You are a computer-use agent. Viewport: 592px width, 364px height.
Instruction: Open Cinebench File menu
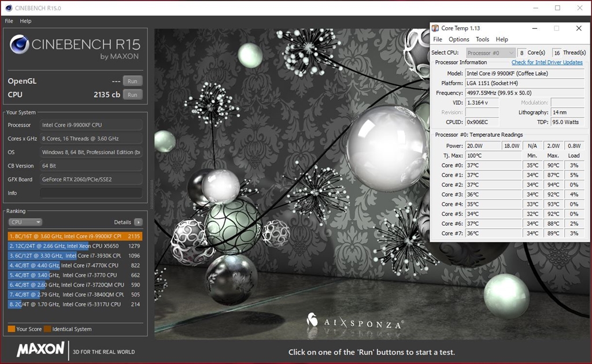9,21
